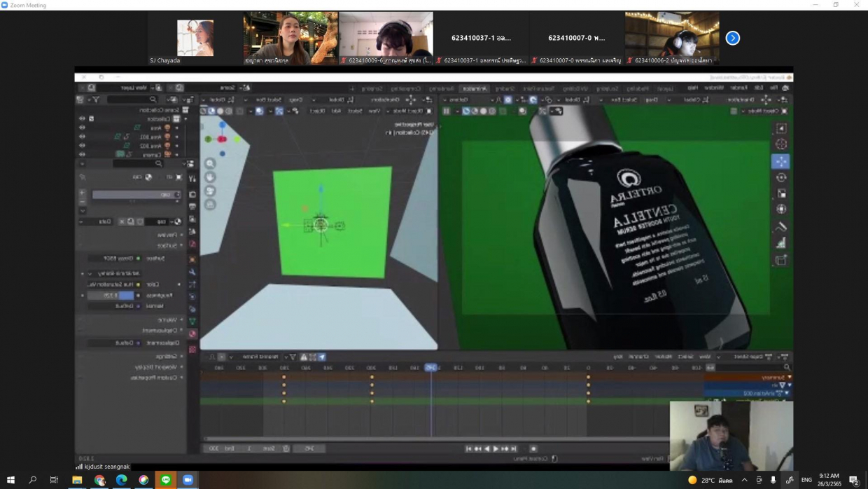
Task: Click the Add Cube tool icon
Action: tap(780, 260)
